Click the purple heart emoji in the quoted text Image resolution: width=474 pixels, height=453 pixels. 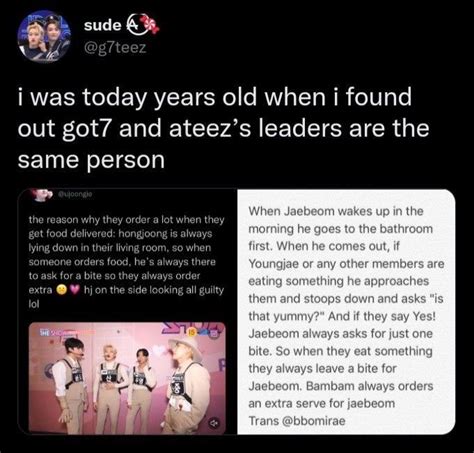click(75, 290)
